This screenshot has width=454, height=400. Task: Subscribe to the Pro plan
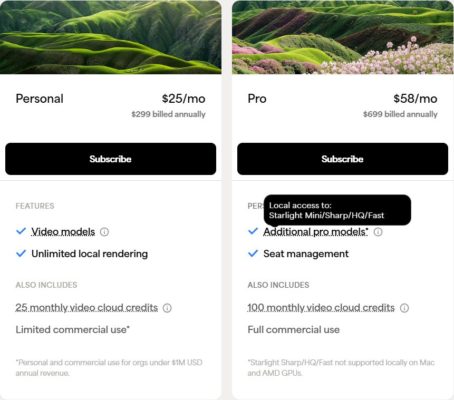(343, 159)
